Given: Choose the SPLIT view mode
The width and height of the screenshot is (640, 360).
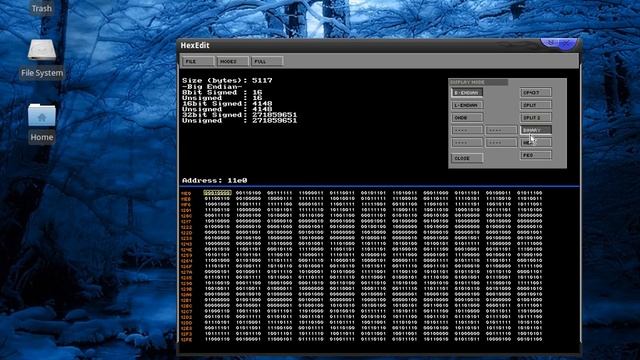Looking at the screenshot, I should coord(536,105).
